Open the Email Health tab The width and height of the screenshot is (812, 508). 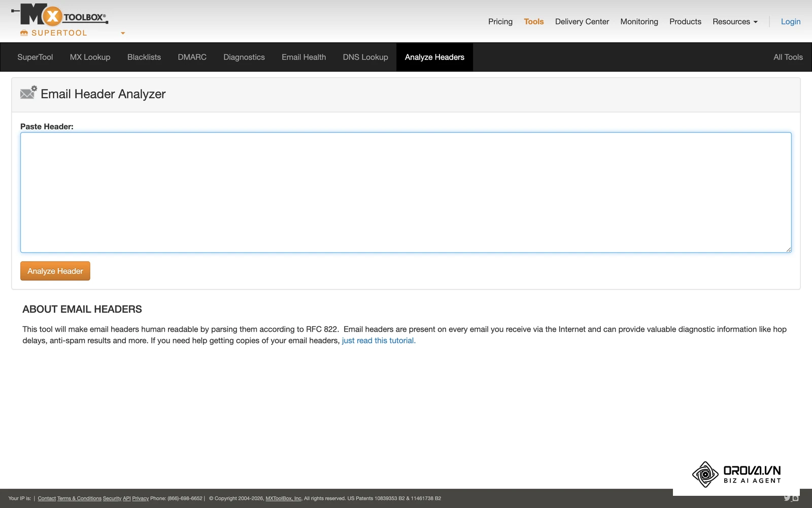coord(303,57)
